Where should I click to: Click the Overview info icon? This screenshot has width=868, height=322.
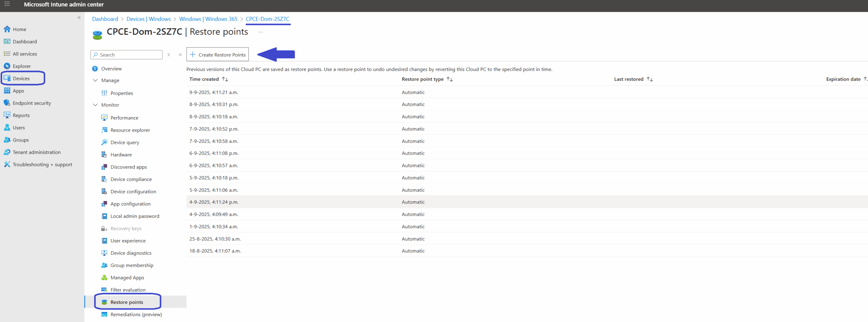click(95, 68)
